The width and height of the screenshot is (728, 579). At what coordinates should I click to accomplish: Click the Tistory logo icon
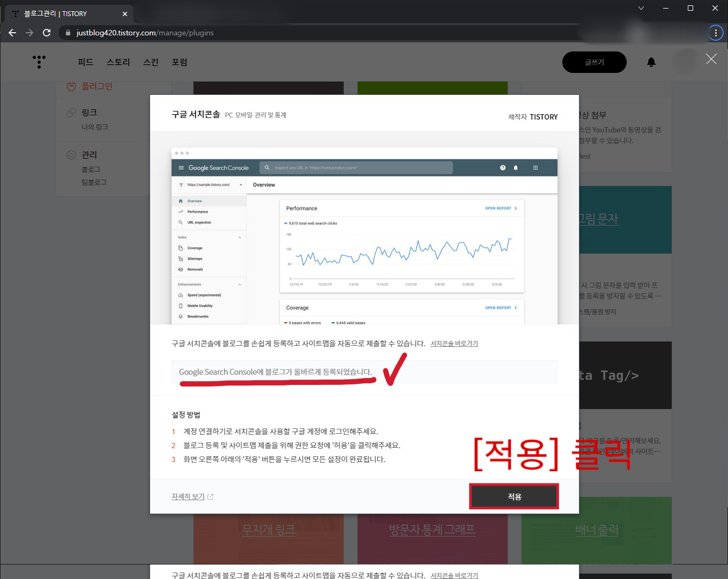[39, 62]
